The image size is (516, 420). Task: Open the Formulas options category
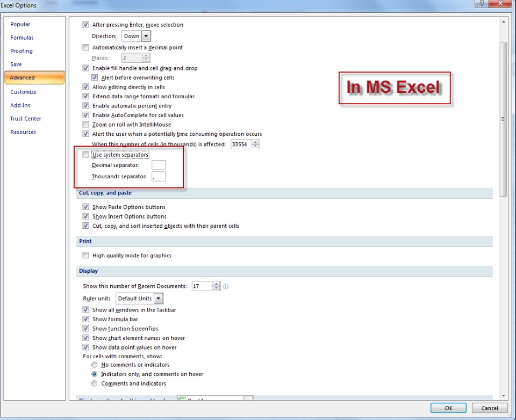click(x=21, y=38)
